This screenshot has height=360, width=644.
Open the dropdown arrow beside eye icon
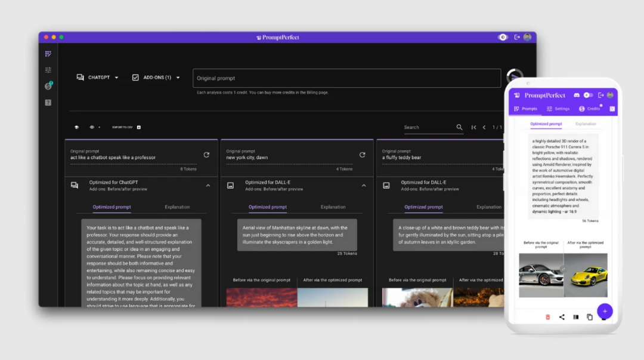100,127
